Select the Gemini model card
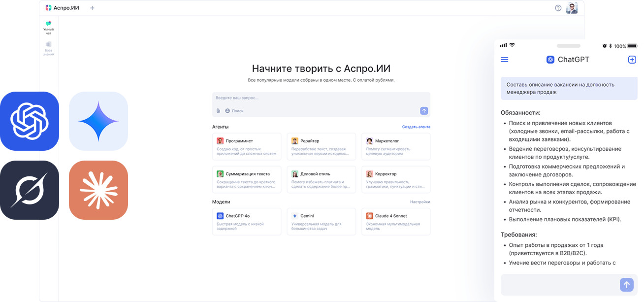 coord(321,222)
